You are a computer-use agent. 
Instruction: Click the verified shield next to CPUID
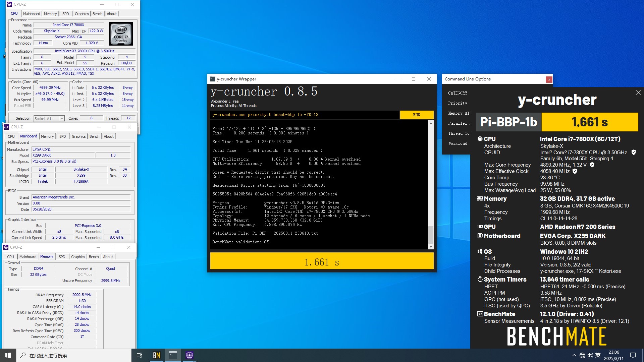(x=634, y=153)
